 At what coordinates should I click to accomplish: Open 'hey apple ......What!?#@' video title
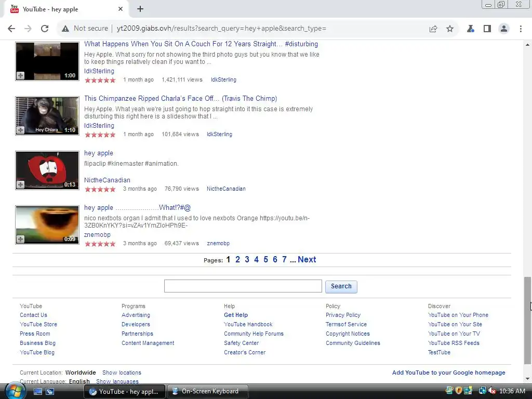click(x=137, y=208)
